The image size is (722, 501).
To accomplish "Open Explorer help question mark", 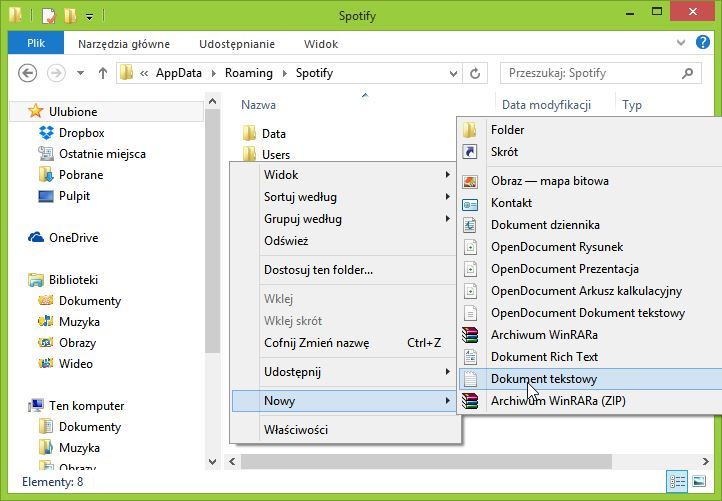I will (703, 42).
